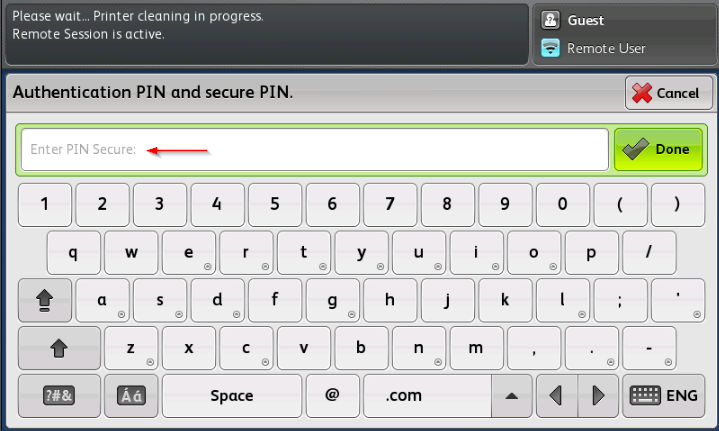Click the Guest user icon

pos(550,20)
